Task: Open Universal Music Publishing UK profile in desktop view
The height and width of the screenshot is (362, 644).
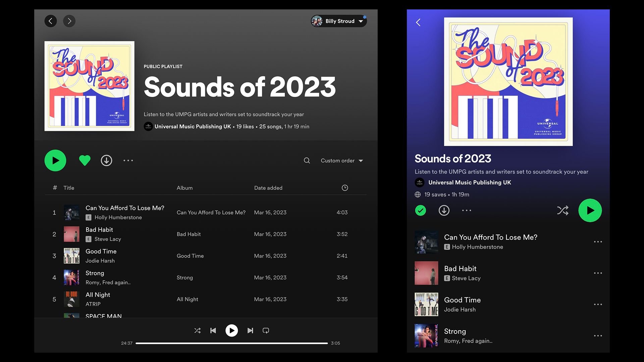Action: [x=193, y=126]
